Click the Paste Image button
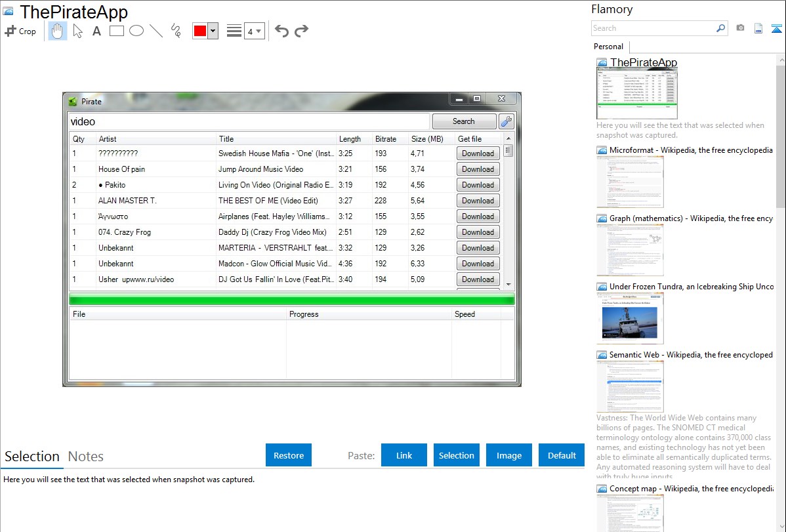Image resolution: width=786 pixels, height=532 pixels. click(509, 455)
